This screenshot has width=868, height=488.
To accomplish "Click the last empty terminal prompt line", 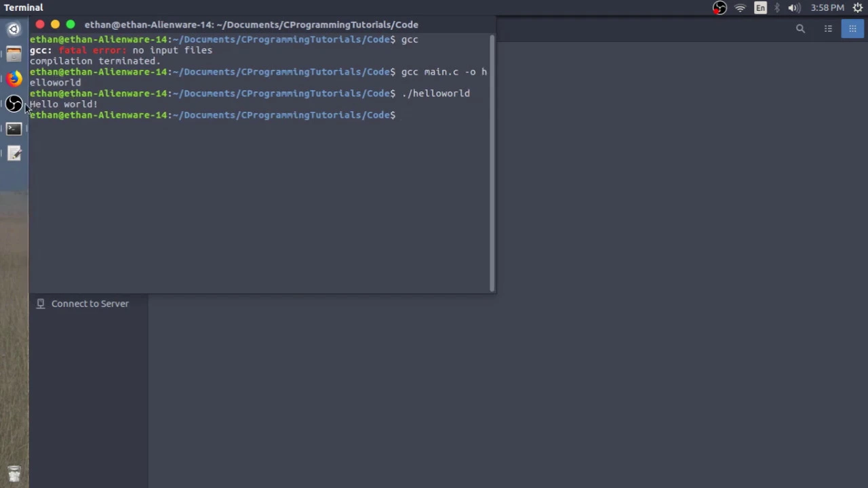I will point(212,115).
